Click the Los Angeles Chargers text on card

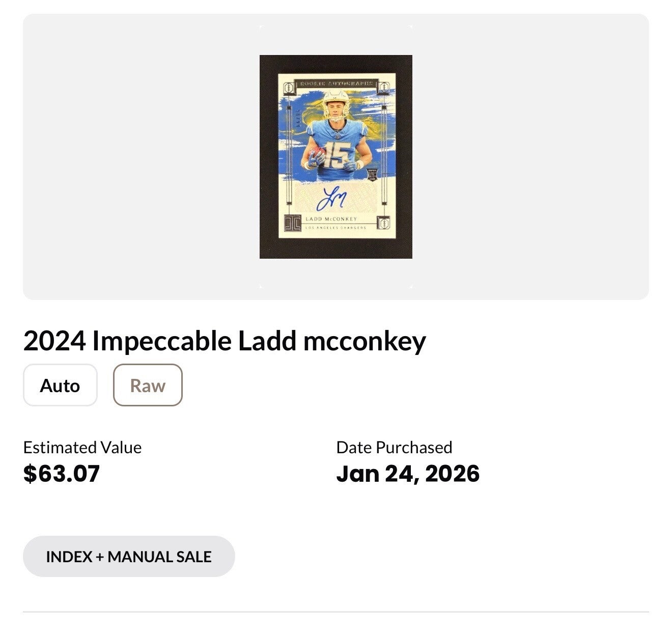pyautogui.click(x=335, y=228)
